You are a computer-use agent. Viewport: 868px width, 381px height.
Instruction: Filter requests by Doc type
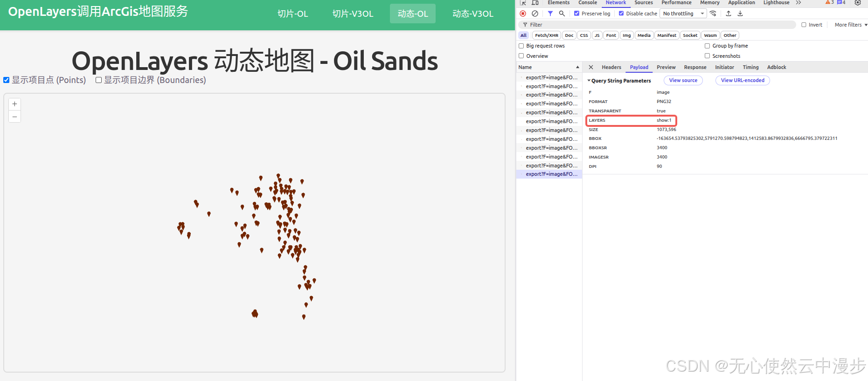(x=569, y=35)
